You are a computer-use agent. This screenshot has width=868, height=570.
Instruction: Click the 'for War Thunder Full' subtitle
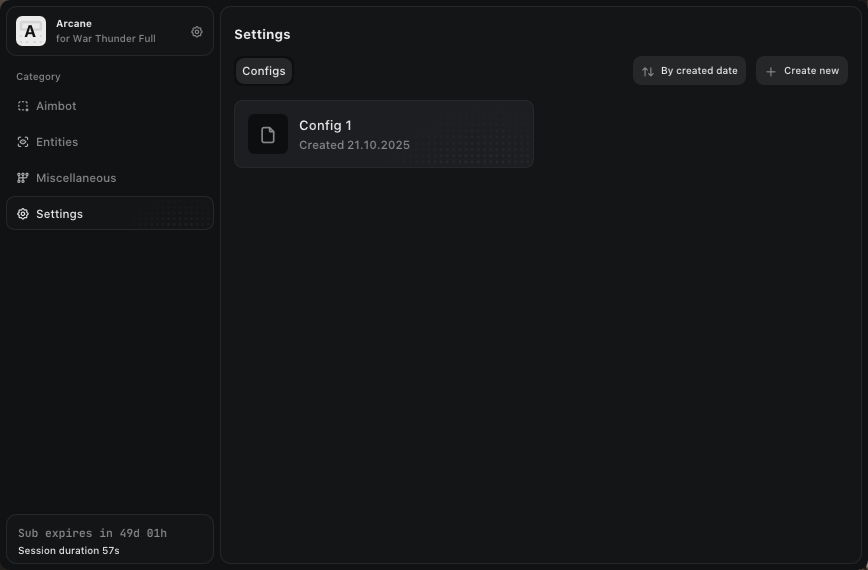tap(106, 39)
